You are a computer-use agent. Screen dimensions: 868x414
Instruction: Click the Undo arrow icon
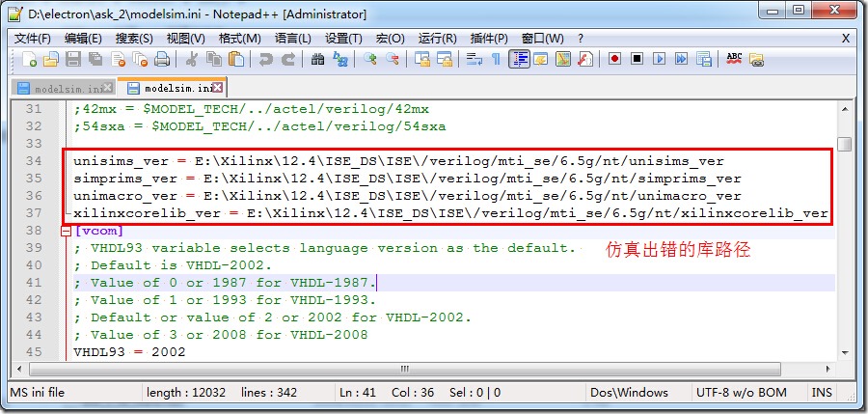pos(266,59)
